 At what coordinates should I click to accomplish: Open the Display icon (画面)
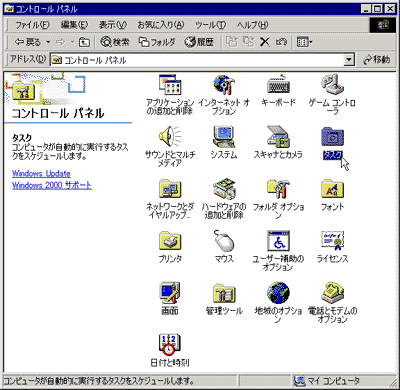click(170, 293)
